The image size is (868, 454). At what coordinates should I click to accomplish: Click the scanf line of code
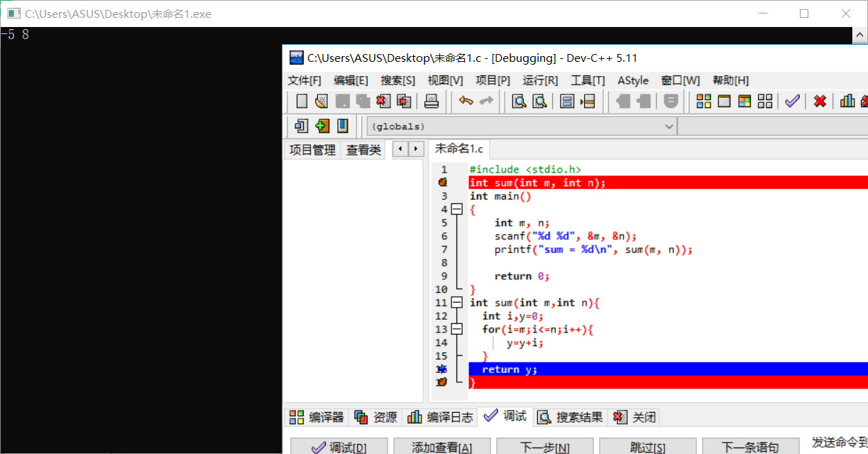tap(566, 236)
